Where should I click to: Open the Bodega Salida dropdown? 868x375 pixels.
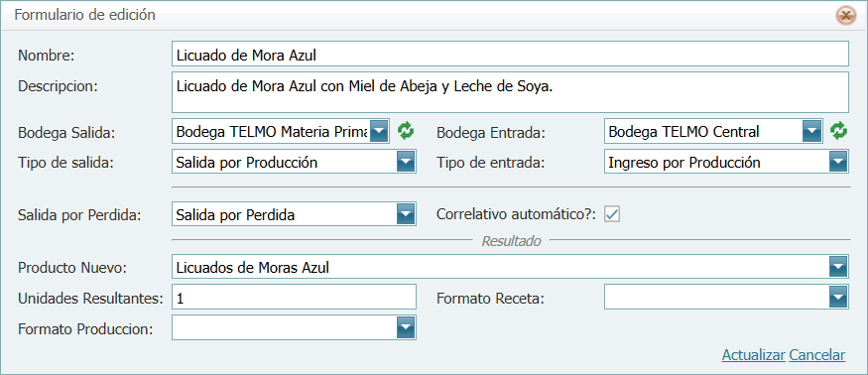[379, 132]
